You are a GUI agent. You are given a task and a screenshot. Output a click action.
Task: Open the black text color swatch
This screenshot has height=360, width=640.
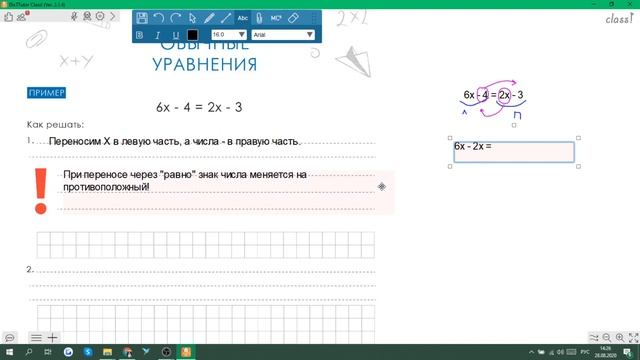click(x=193, y=35)
